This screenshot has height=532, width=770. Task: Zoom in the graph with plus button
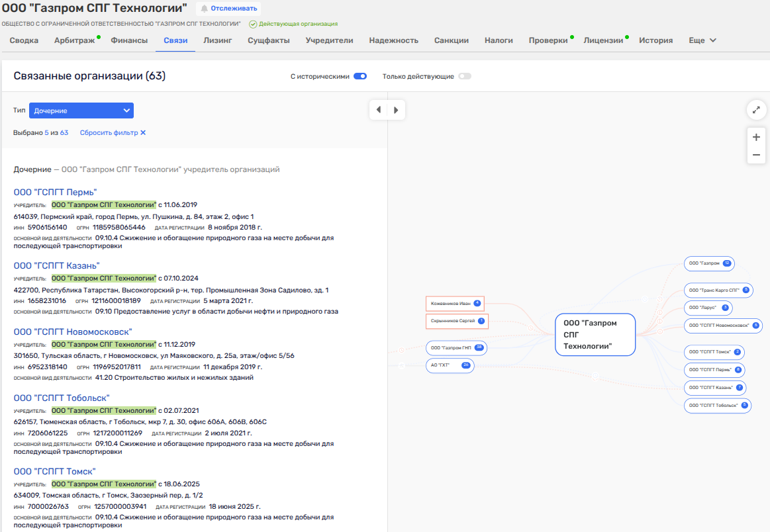coord(756,138)
